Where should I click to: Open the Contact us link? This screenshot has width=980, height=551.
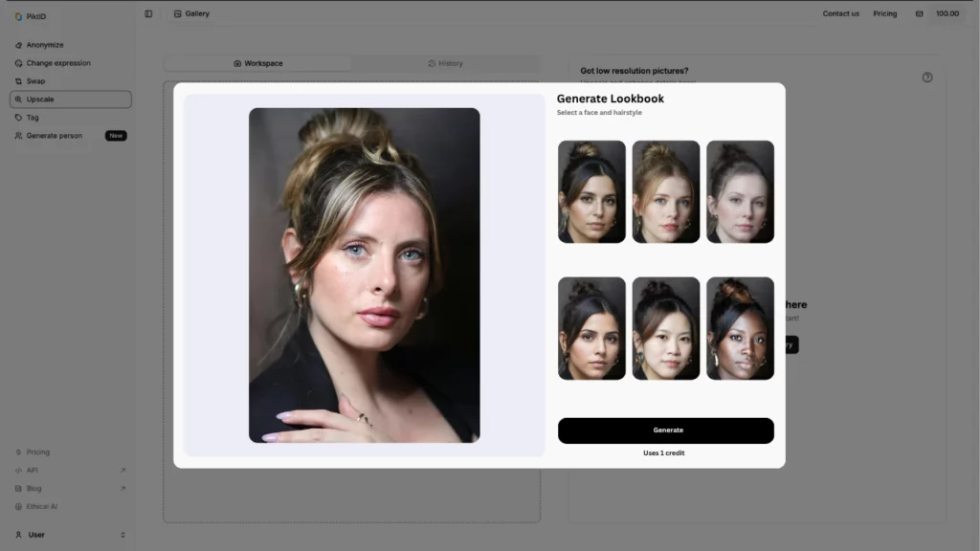point(840,13)
